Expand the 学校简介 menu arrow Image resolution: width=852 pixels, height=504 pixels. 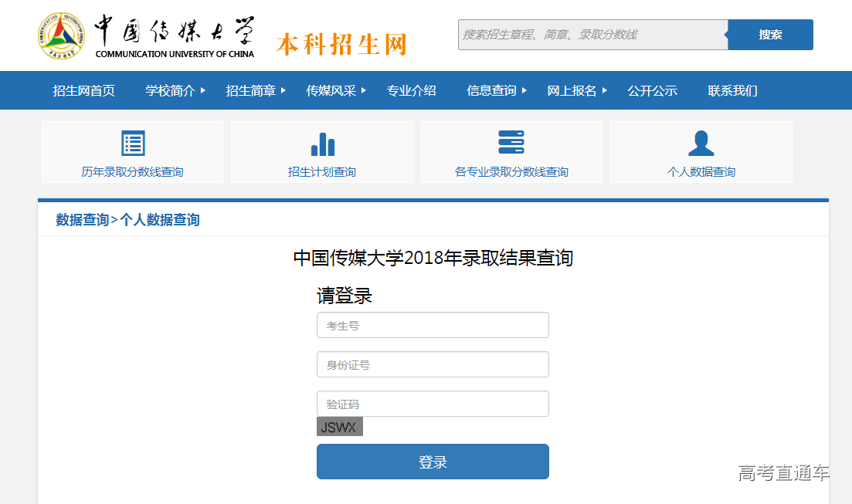click(203, 90)
